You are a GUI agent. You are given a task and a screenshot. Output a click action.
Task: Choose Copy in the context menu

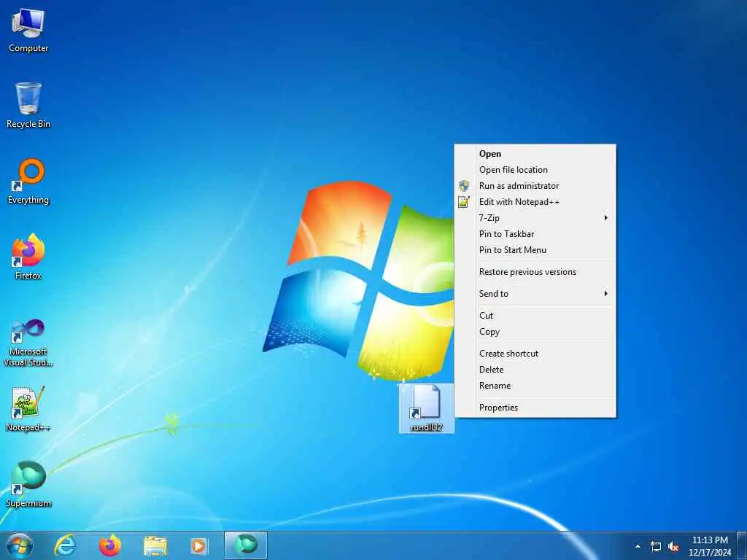point(535,332)
